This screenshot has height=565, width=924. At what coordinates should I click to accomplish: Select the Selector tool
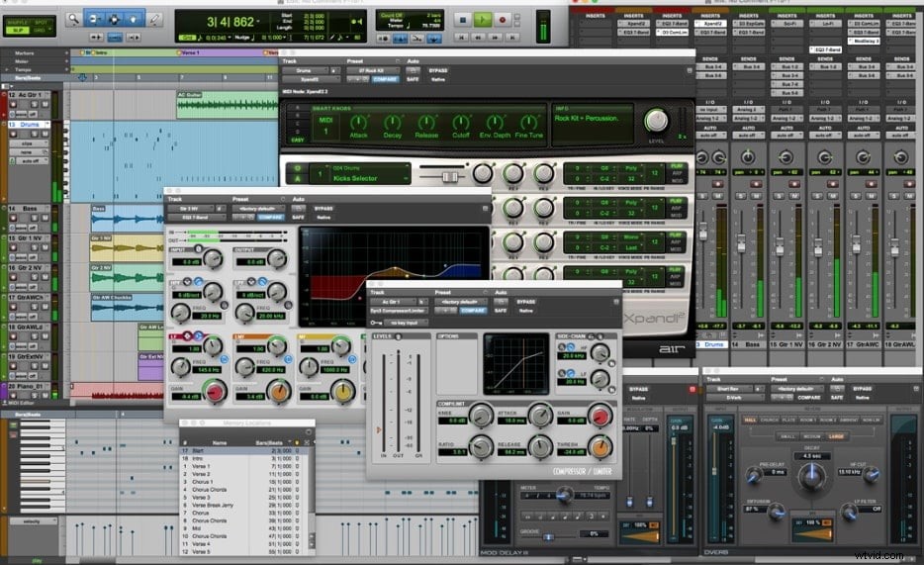point(114,20)
